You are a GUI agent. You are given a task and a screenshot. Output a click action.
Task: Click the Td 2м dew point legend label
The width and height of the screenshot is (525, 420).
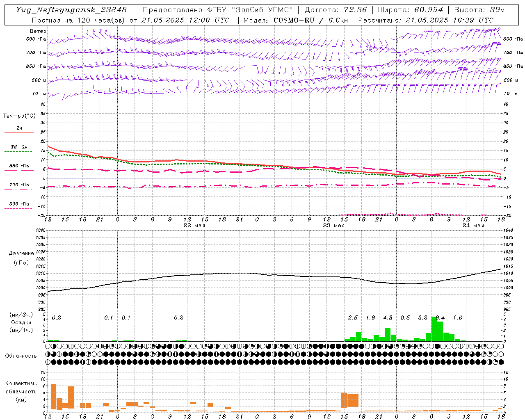(19, 147)
